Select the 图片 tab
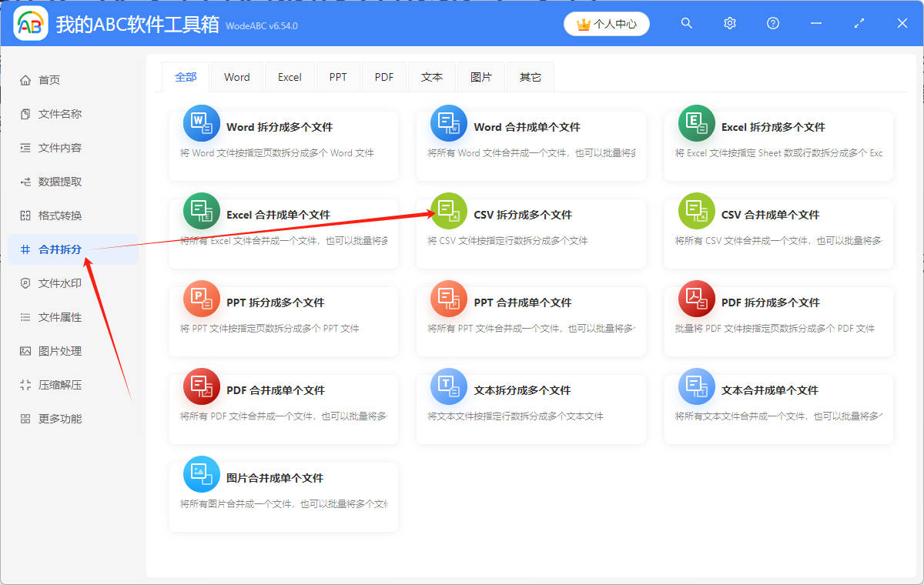 tap(481, 77)
